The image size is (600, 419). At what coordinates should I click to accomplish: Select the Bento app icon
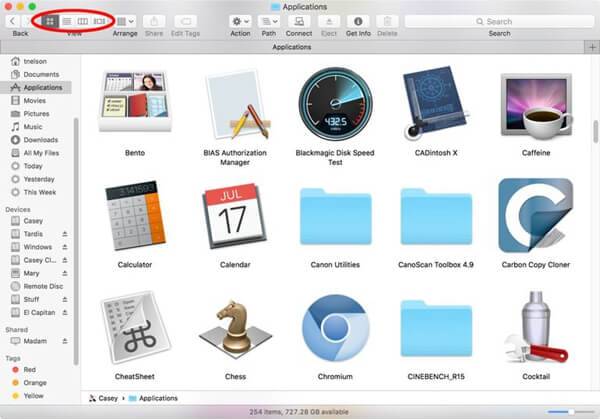coord(135,101)
